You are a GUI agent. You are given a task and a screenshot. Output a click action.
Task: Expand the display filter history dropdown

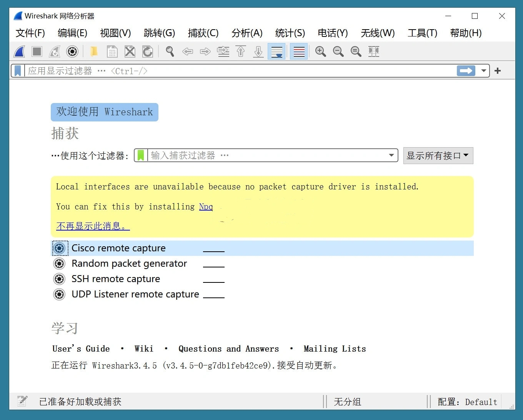pos(483,71)
